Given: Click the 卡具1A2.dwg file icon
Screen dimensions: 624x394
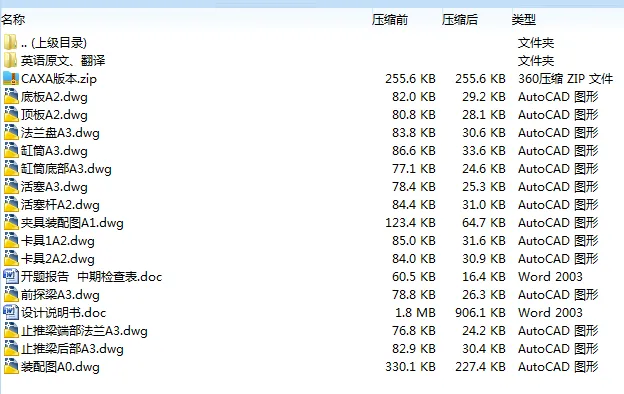Looking at the screenshot, I should point(11,240).
